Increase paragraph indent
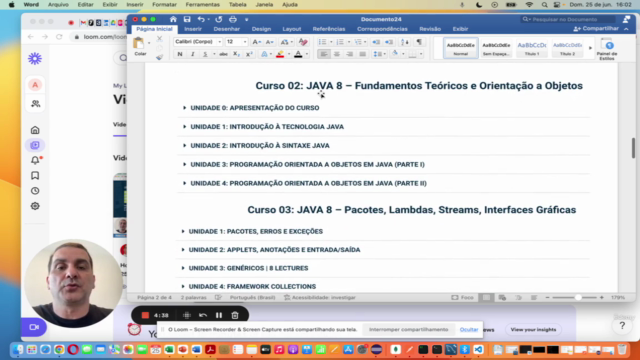The image size is (640, 360). click(389, 42)
